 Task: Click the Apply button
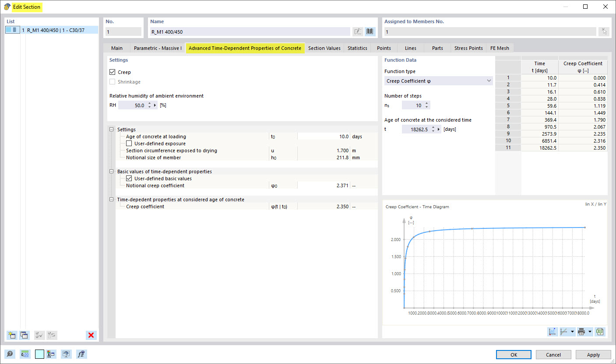point(593,355)
